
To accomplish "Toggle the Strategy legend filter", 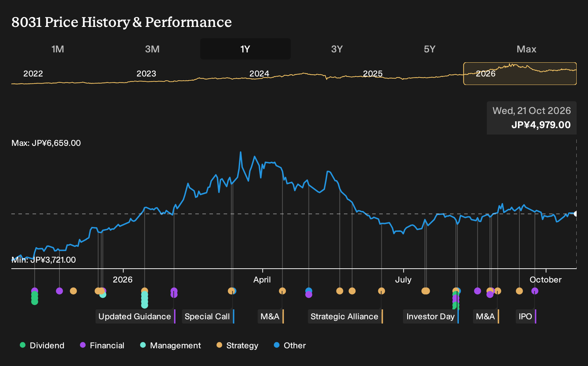I will [237, 345].
